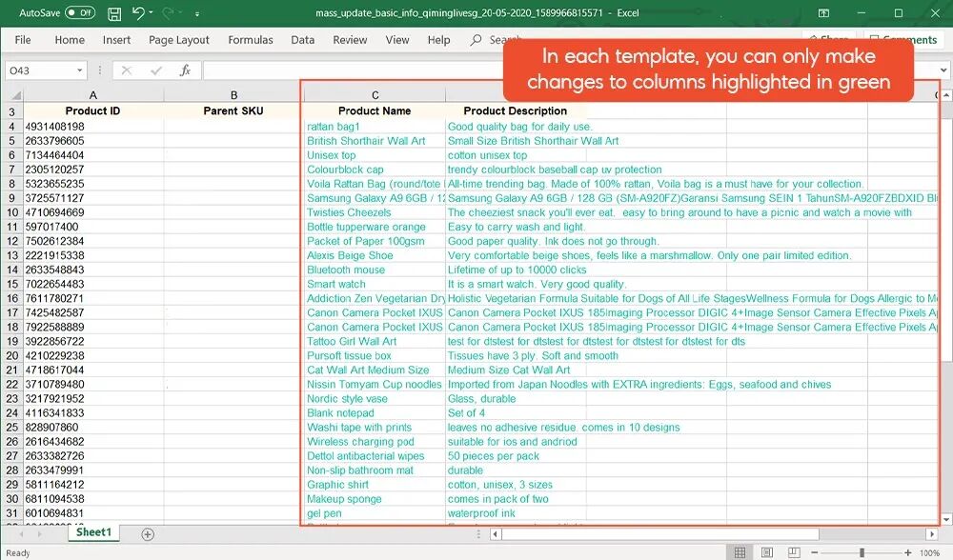The image size is (953, 560).
Task: Click vertical scrollbar up arrow
Action: [x=946, y=95]
